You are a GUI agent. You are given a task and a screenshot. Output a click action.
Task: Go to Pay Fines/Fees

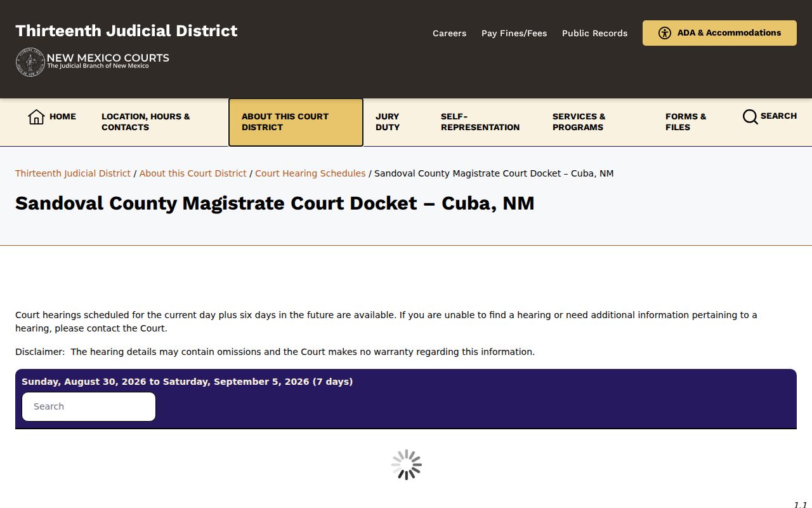pos(514,33)
